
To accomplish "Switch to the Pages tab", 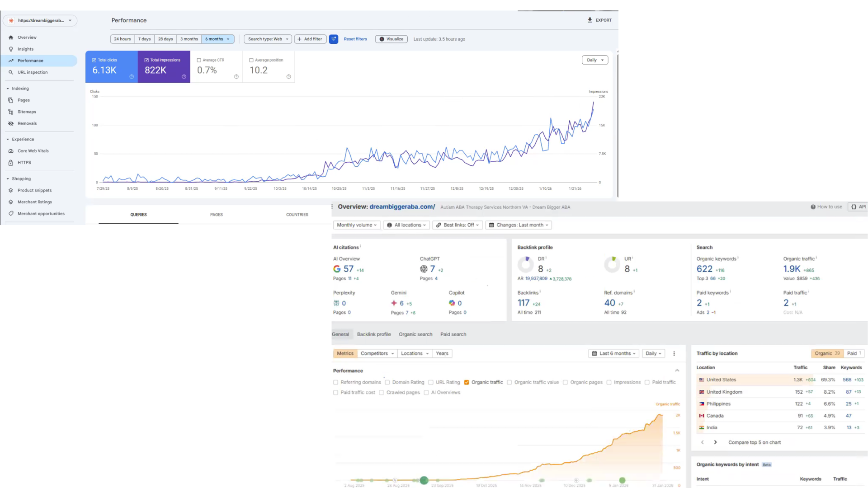I will [x=216, y=215].
